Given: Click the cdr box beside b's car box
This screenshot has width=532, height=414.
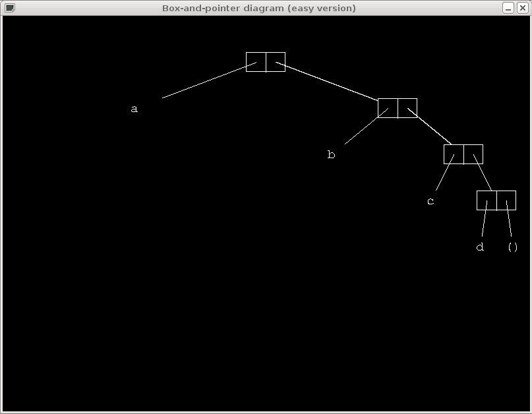Looking at the screenshot, I should coord(407,108).
